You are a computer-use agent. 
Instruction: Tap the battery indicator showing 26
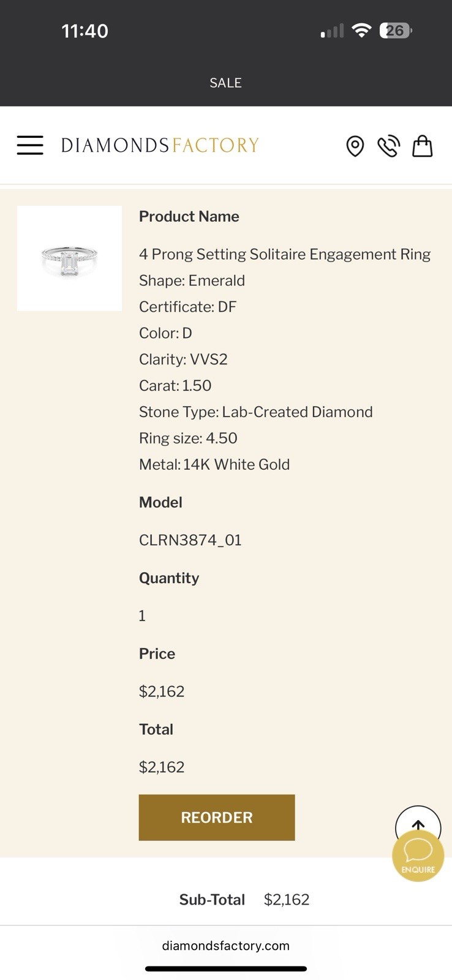pyautogui.click(x=396, y=29)
